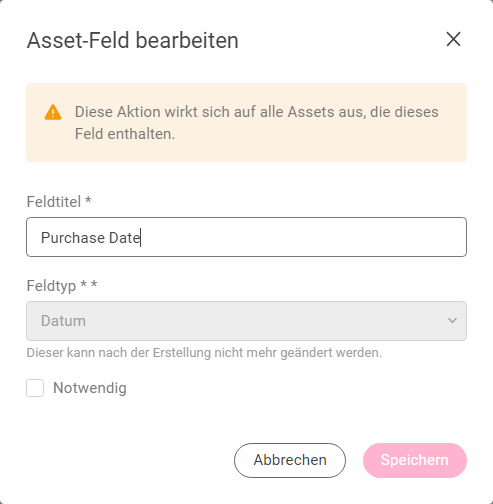Select the Datum value text
The image size is (493, 504).
[x=63, y=321]
